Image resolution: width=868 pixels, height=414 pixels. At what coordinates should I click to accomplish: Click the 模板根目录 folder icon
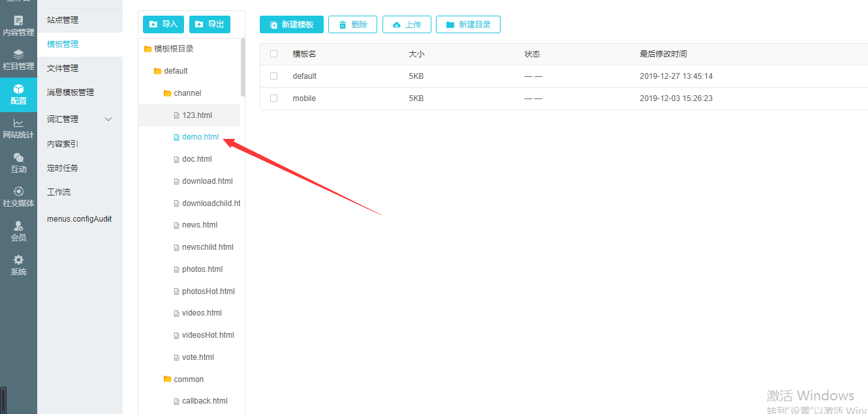pyautogui.click(x=147, y=49)
